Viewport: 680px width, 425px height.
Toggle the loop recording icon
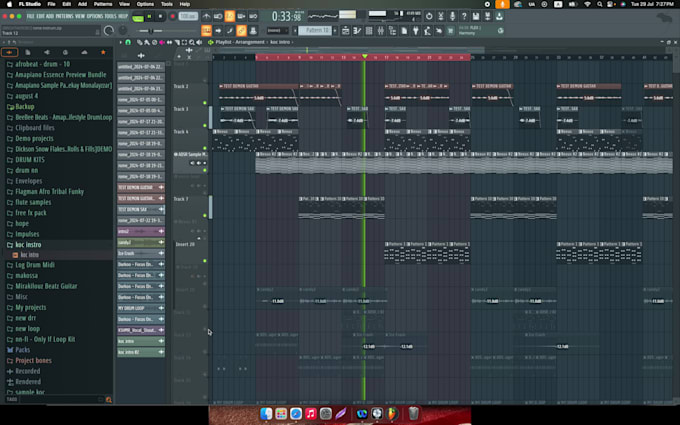[253, 16]
